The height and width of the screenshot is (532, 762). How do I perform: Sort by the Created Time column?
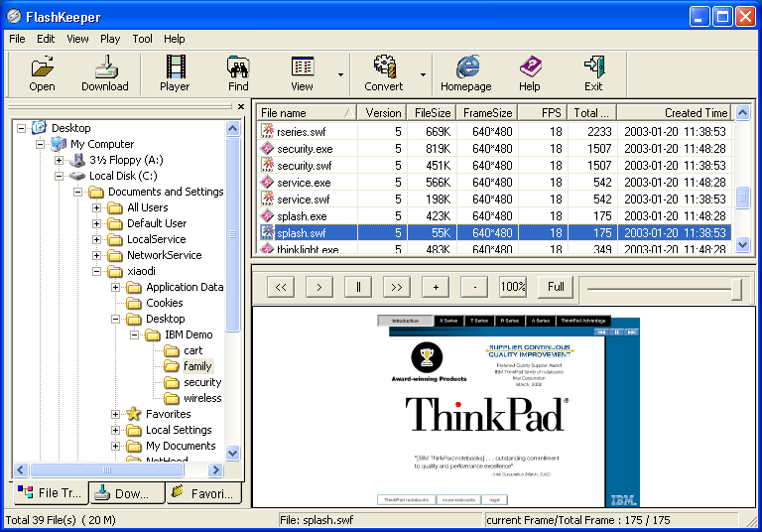(x=675, y=113)
